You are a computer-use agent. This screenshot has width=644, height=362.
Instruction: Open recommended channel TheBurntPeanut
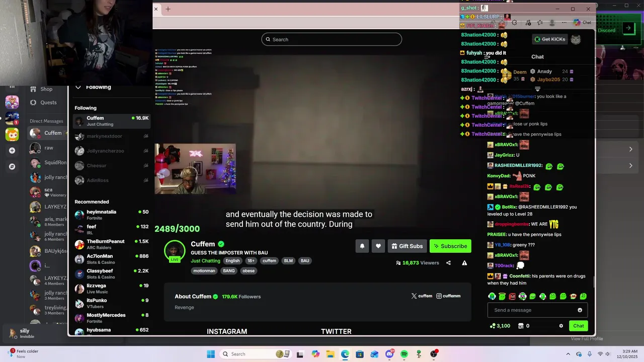(112, 244)
